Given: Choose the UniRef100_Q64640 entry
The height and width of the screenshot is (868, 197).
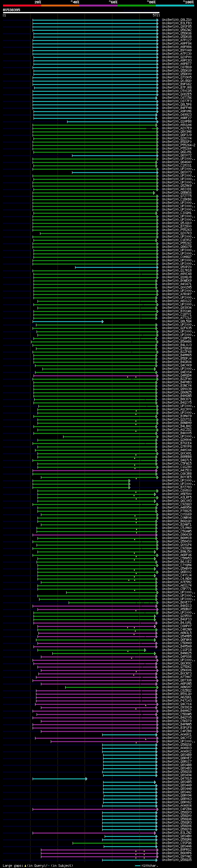Looking at the screenshot, I should click(176, 162).
